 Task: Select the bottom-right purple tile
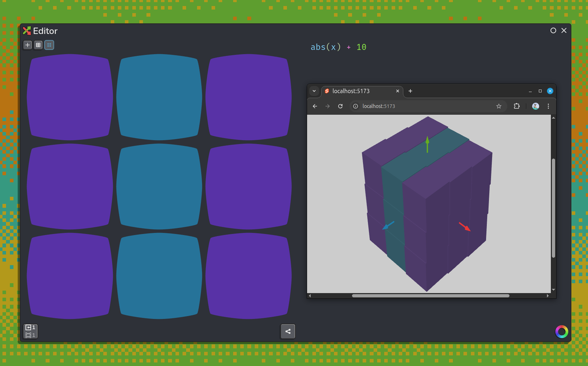point(248,276)
